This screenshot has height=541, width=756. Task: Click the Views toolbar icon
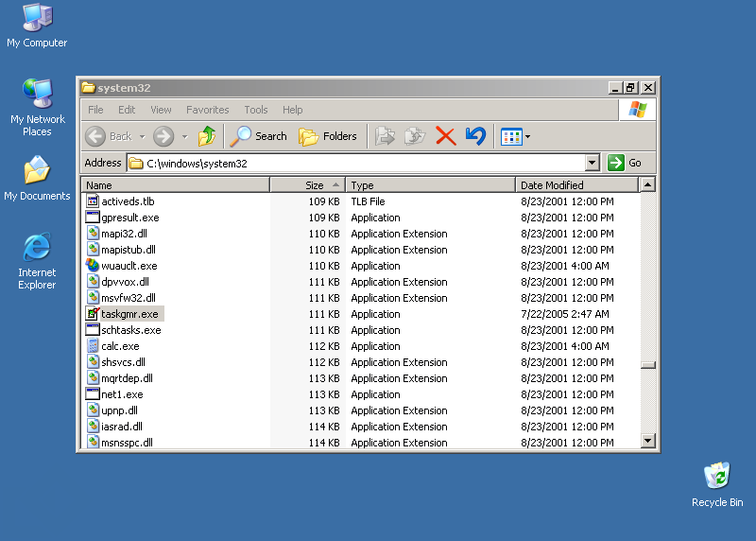click(511, 137)
